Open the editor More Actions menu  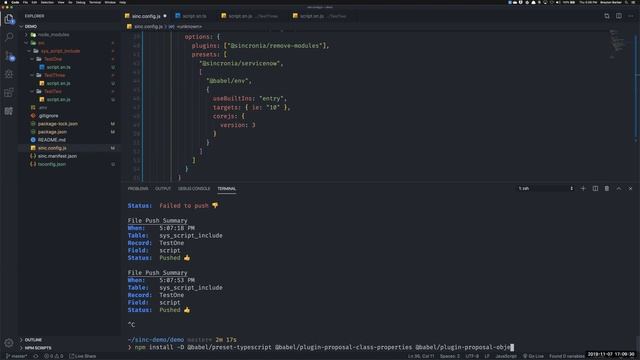coord(631,16)
